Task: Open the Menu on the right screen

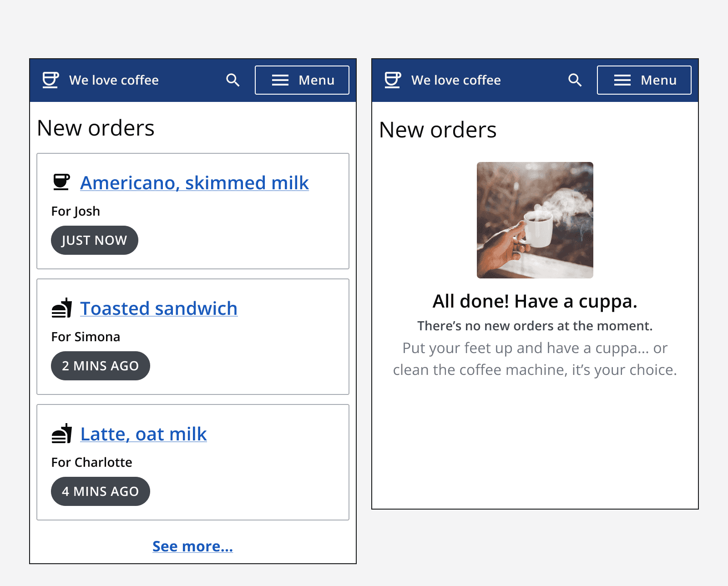Action: (644, 80)
